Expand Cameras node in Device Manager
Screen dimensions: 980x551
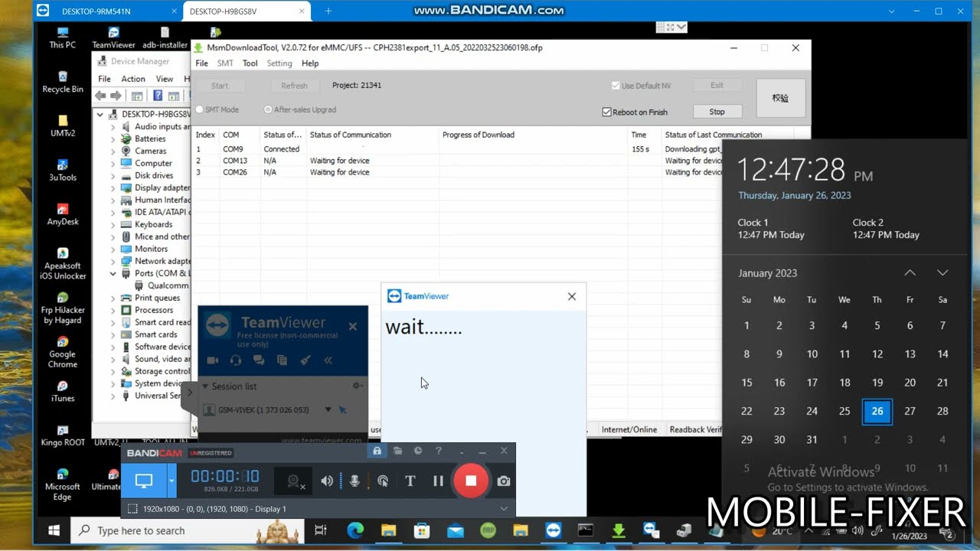tap(113, 152)
